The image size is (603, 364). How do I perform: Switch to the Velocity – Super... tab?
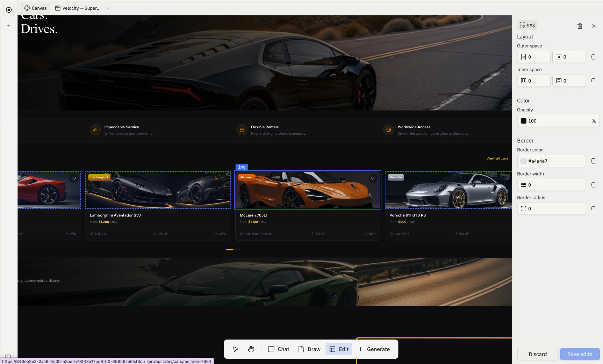[78, 8]
